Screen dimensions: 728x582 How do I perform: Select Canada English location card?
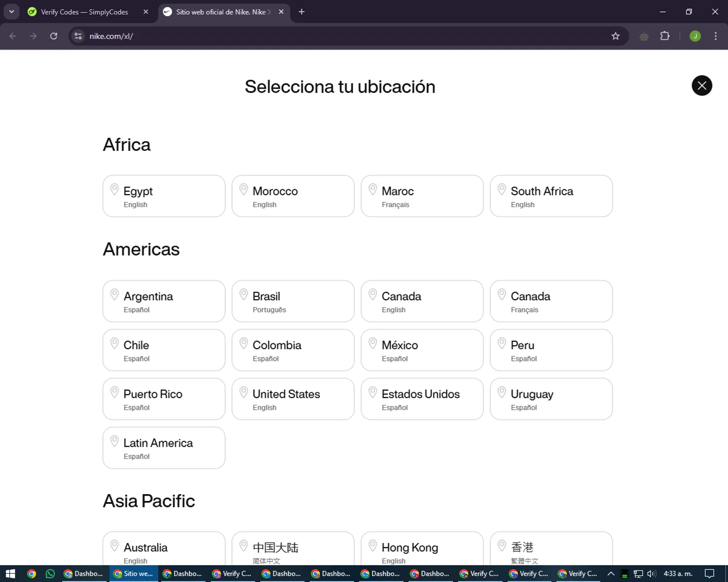pyautogui.click(x=422, y=301)
